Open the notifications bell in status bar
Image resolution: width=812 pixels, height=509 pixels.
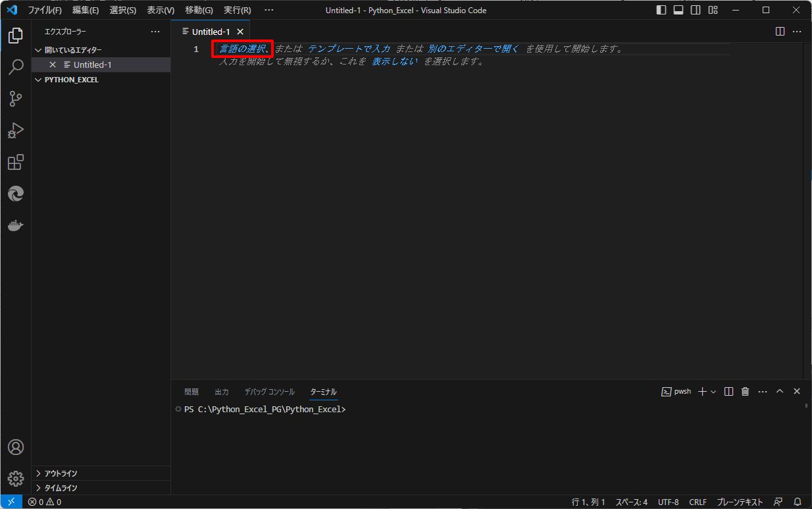798,502
